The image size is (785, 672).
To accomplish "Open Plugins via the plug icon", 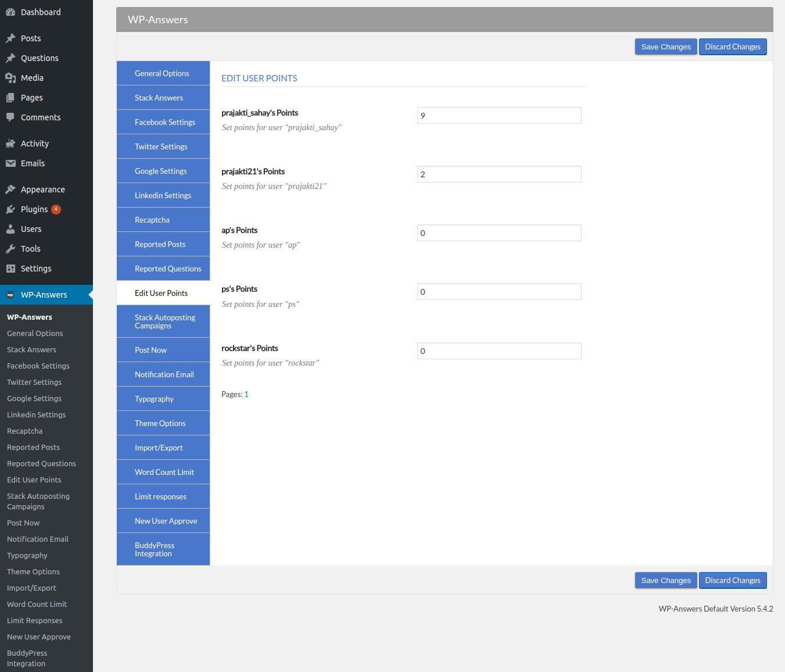I will coord(10,209).
